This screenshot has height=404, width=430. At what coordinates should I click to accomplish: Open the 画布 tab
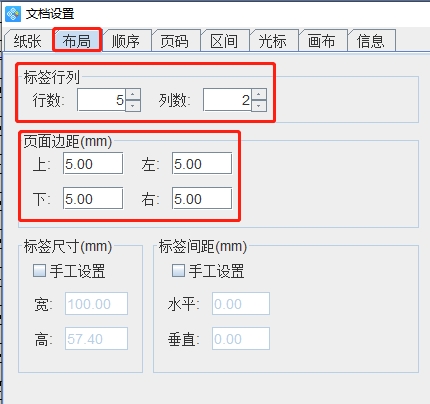[x=322, y=41]
